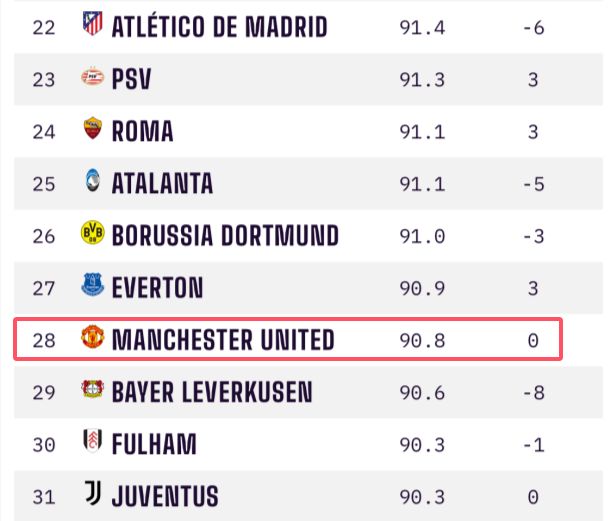Click the PSV club logo
Image resolution: width=613 pixels, height=521 pixels.
(x=93, y=77)
